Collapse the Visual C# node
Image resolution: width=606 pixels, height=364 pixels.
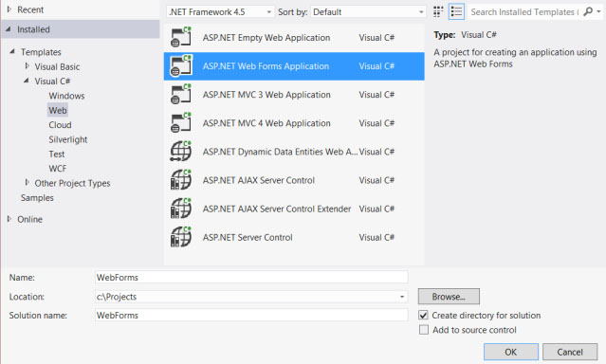click(26, 81)
